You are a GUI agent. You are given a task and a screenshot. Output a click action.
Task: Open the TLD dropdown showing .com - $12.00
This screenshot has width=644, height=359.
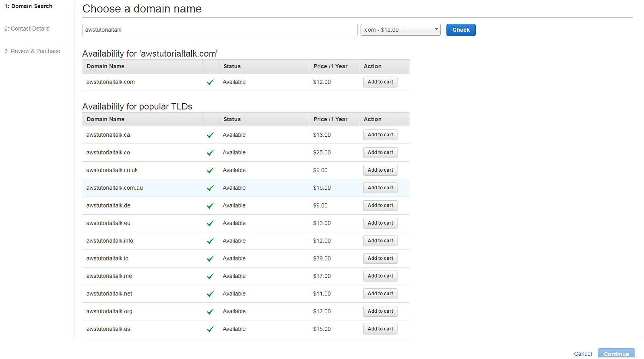tap(400, 30)
